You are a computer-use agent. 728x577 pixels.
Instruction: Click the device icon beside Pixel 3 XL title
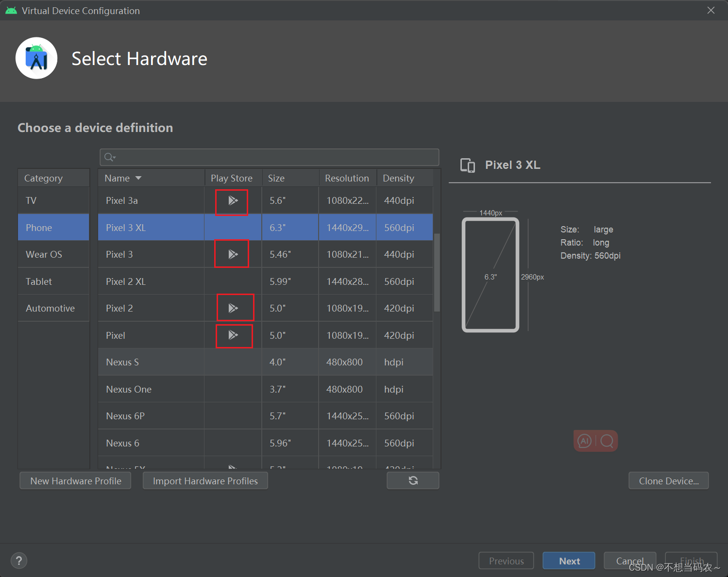point(468,165)
